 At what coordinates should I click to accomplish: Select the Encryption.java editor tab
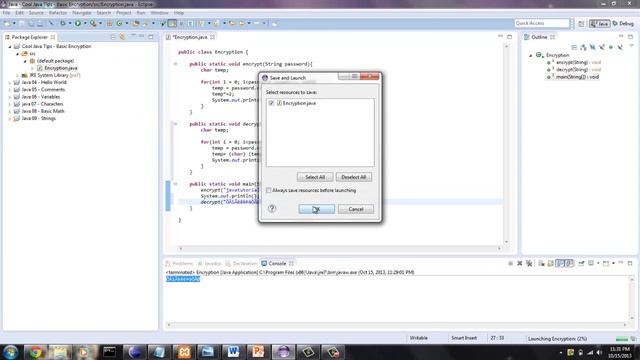click(x=190, y=37)
